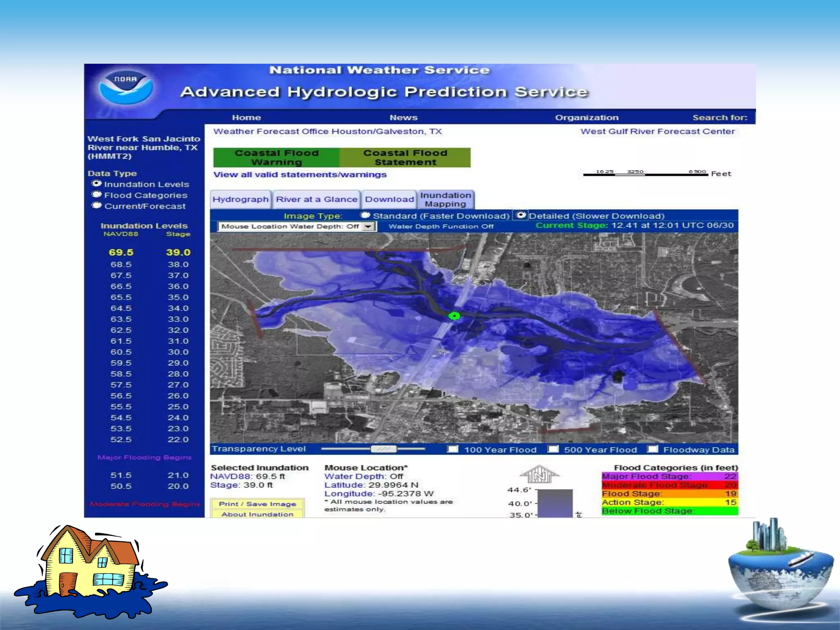Viewport: 840px width, 630px height.
Task: Click the map distance scale bar
Action: click(x=645, y=174)
